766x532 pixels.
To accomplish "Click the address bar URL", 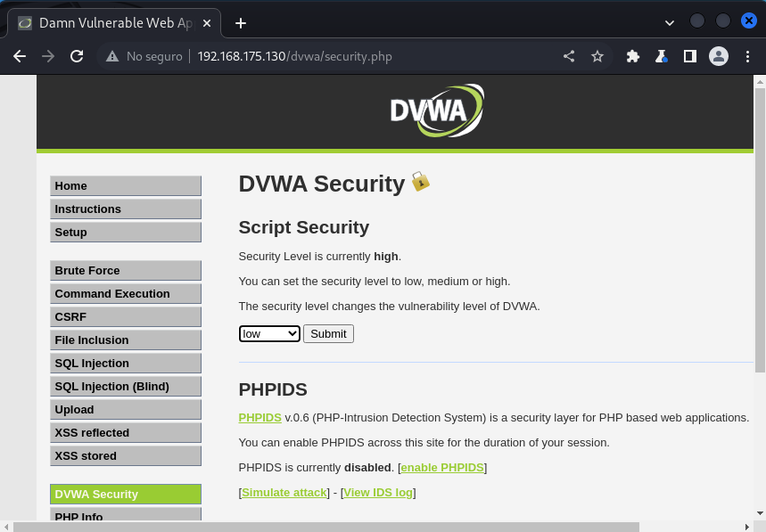I will [x=294, y=56].
